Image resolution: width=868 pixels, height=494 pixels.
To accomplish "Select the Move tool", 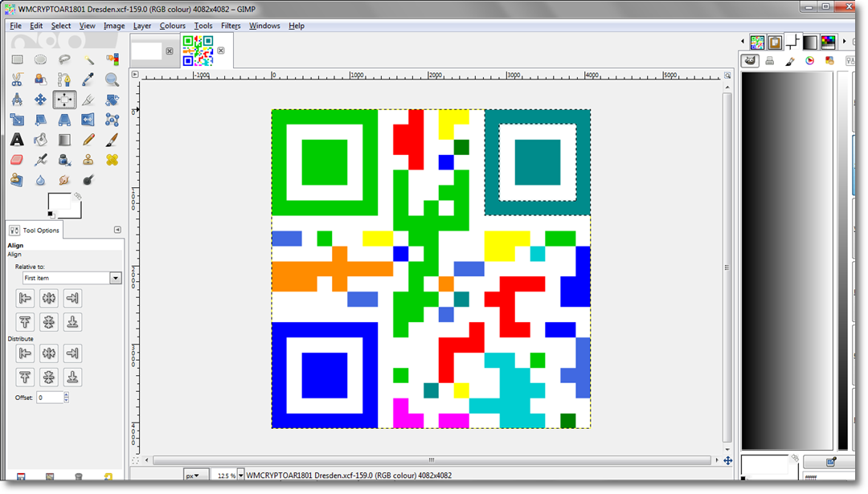I will [x=40, y=100].
